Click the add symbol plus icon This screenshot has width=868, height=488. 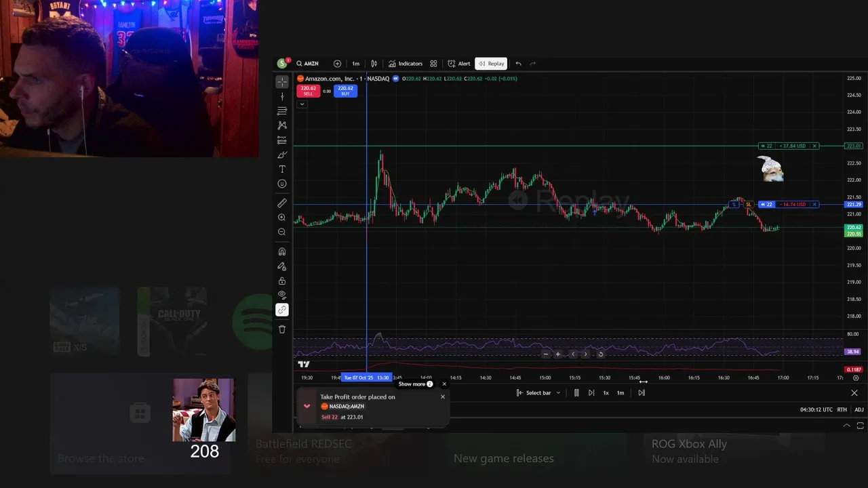tap(337, 64)
